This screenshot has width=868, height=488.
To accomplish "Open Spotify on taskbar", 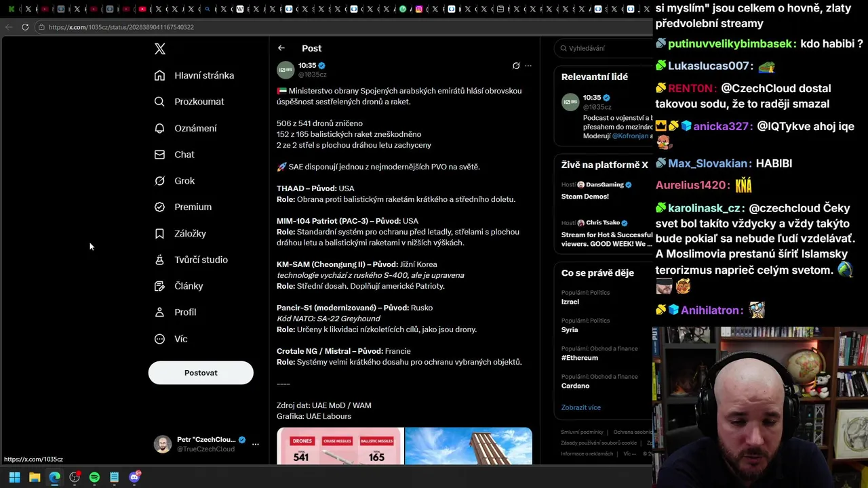I will pyautogui.click(x=94, y=477).
